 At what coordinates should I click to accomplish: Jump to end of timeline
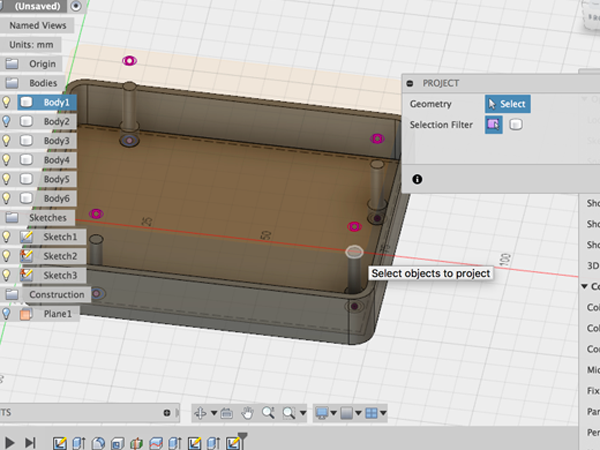[30, 443]
